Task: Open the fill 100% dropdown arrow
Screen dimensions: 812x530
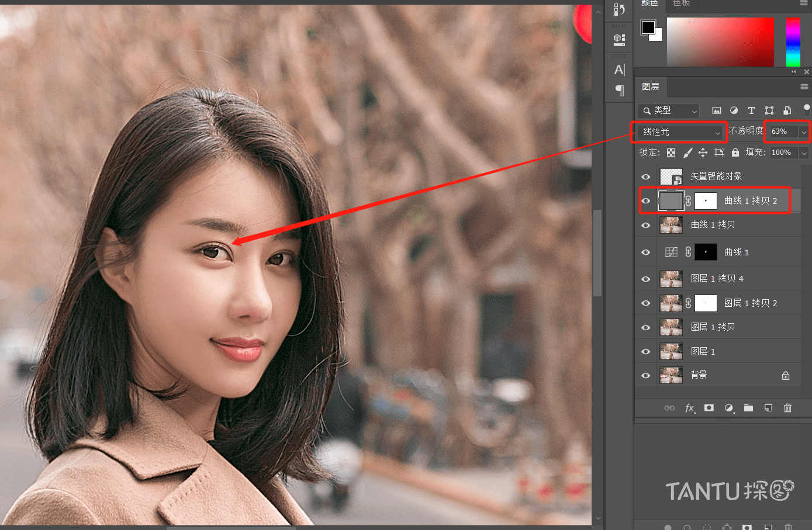Action: tap(804, 153)
